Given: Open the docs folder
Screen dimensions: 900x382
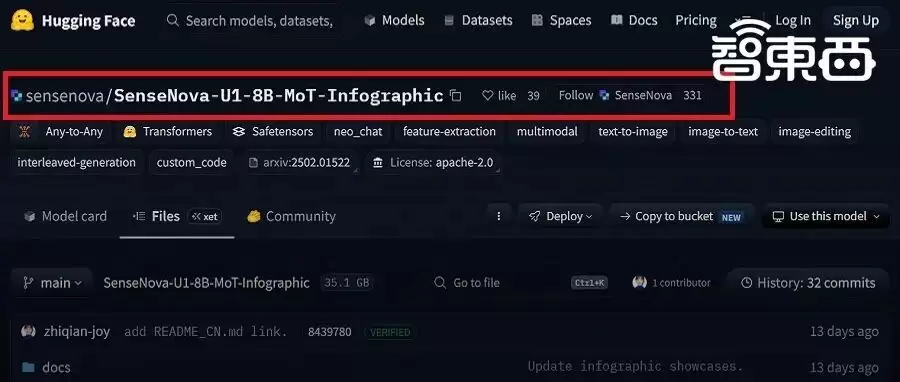Looking at the screenshot, I should tap(56, 367).
